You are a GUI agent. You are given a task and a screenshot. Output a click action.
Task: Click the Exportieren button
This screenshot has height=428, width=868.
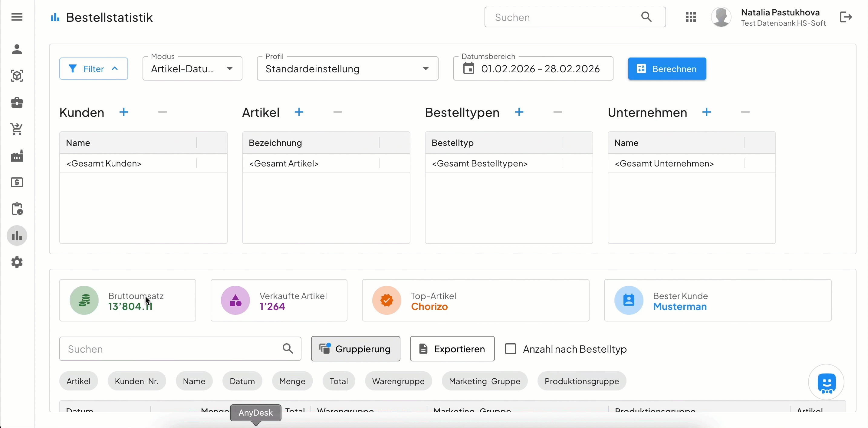pos(452,348)
